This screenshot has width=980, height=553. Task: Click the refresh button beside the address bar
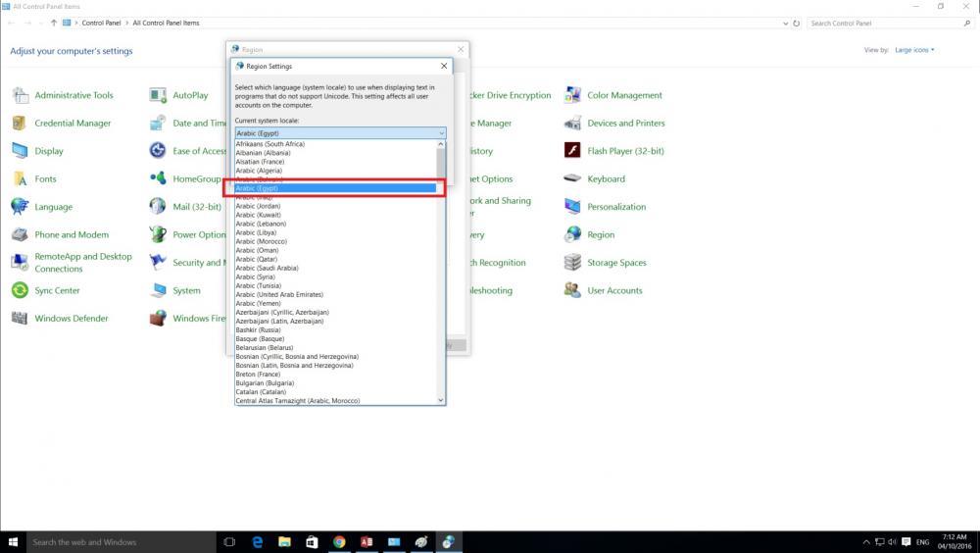(x=796, y=24)
